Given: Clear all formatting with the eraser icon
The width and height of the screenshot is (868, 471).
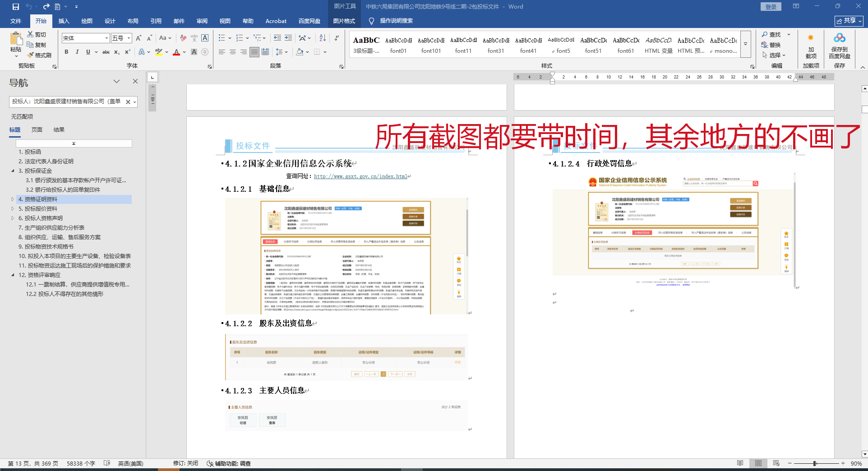Looking at the screenshot, I should point(183,38).
